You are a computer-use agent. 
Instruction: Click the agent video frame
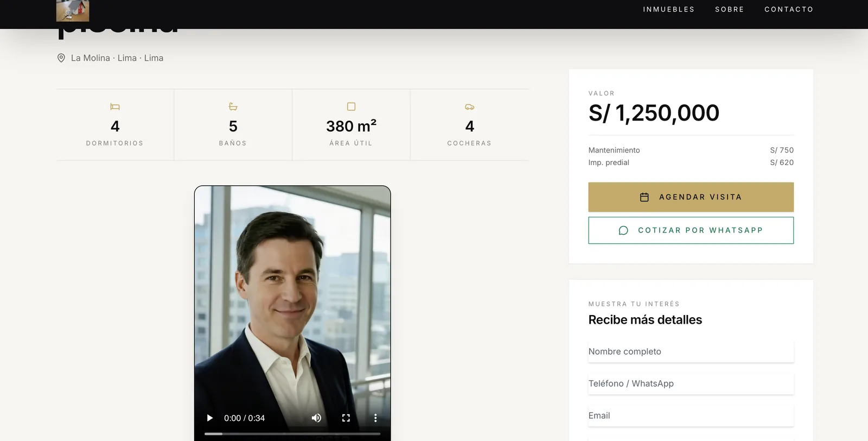click(x=292, y=313)
